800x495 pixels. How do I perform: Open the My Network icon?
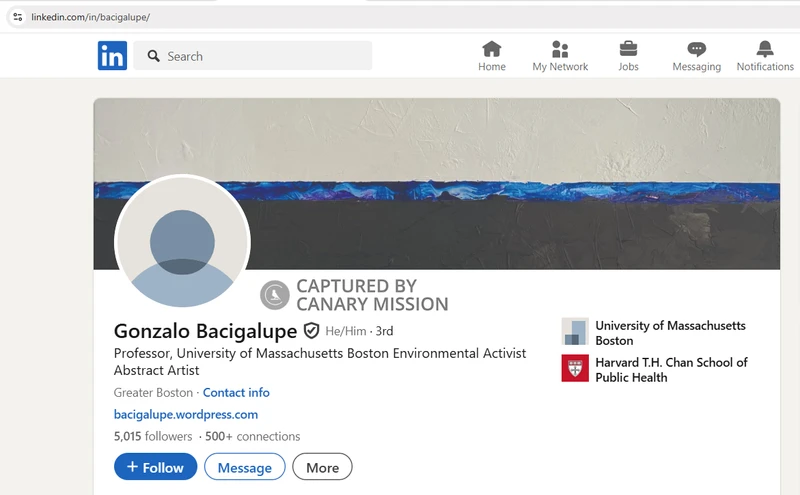point(560,50)
